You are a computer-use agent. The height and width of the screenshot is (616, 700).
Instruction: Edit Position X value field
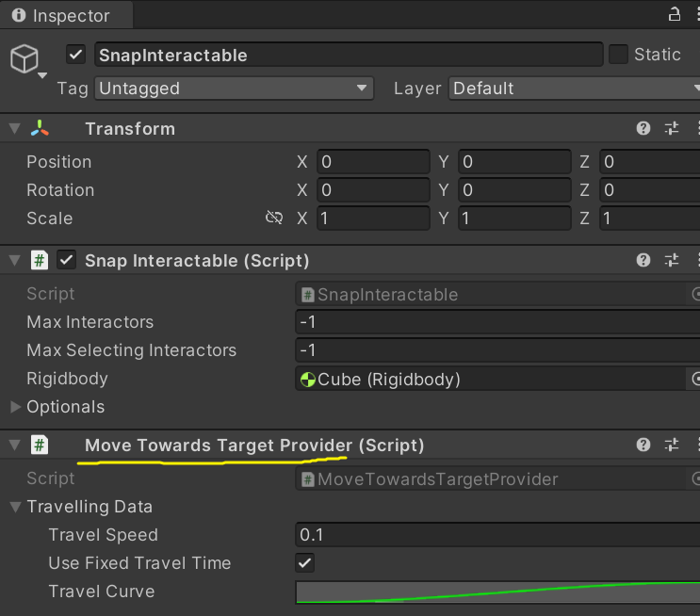tap(373, 162)
